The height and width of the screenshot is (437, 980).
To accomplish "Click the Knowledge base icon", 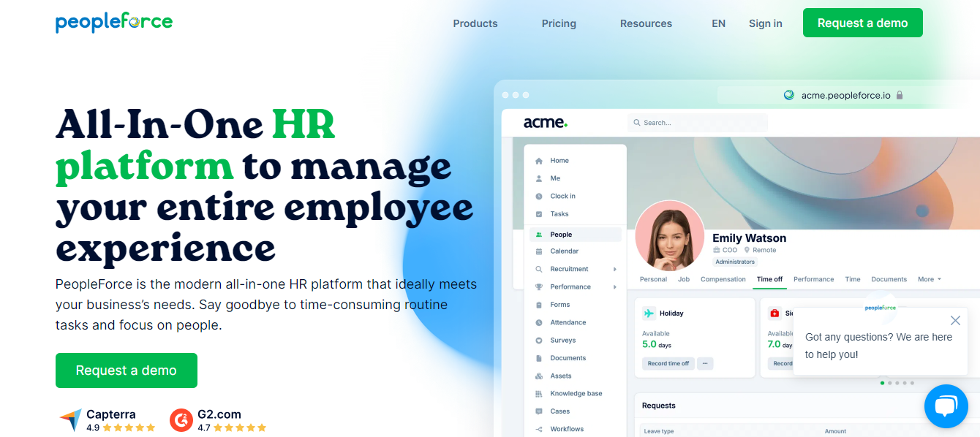I will click(539, 394).
